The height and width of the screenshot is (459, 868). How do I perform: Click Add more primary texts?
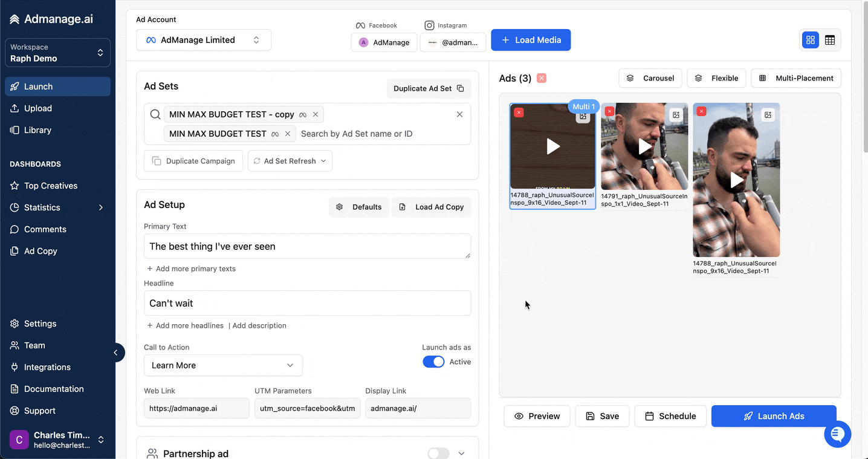click(191, 269)
